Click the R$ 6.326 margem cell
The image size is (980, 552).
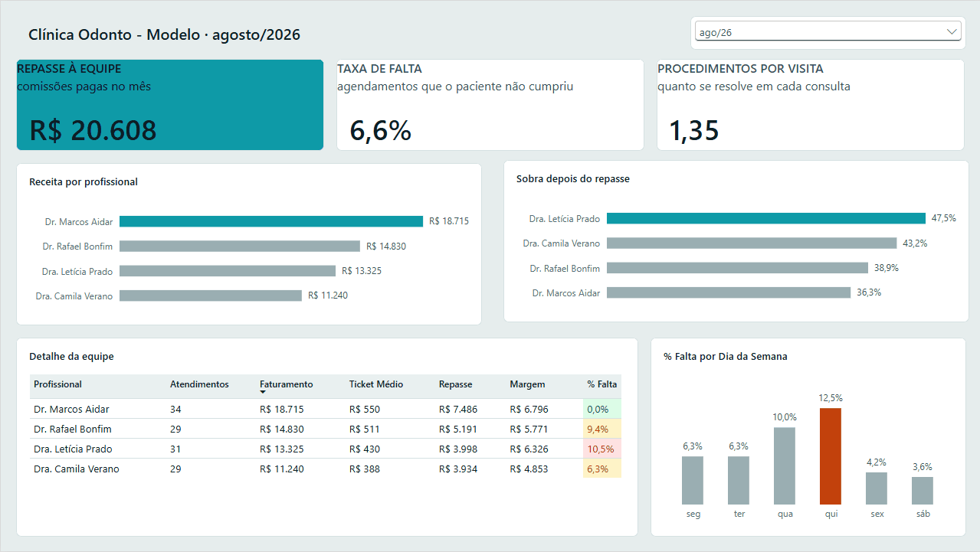(529, 449)
